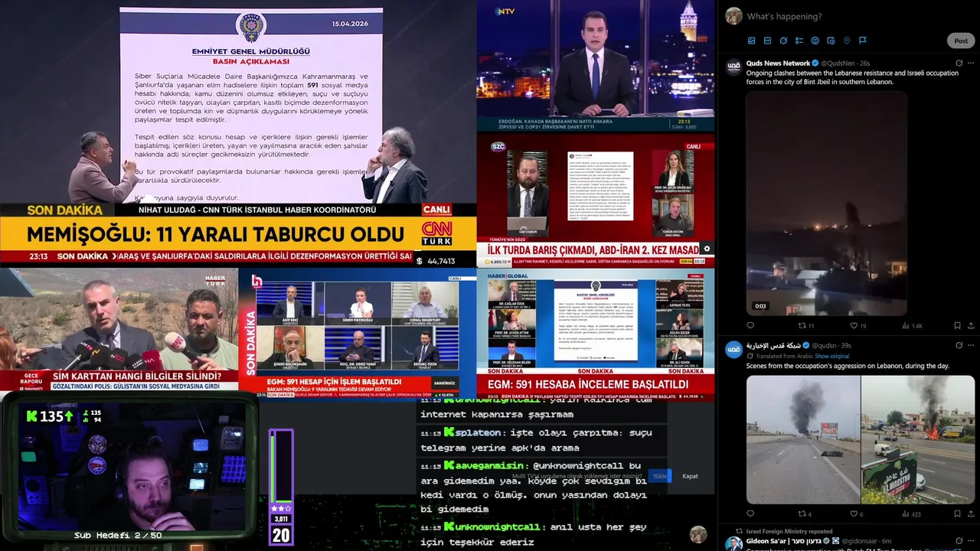Screen dimensions: 980x551
Task: Reply to the Bint Jbeil clashes post
Action: click(x=750, y=325)
